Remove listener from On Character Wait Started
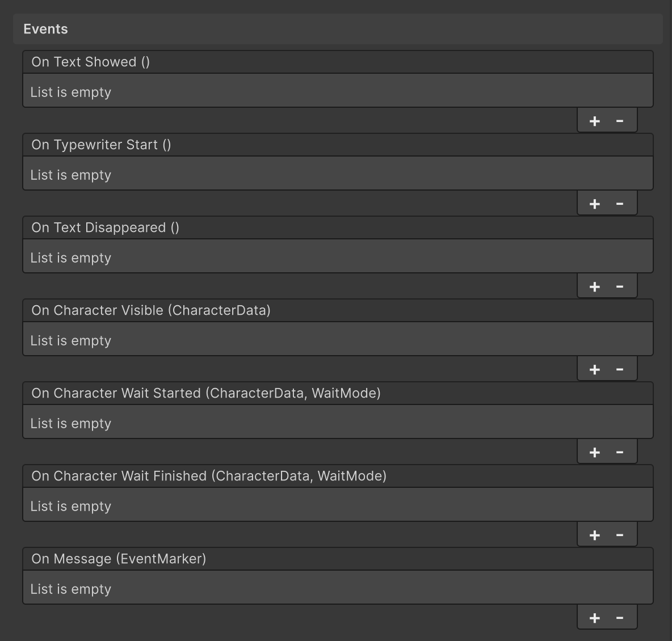 click(x=620, y=452)
